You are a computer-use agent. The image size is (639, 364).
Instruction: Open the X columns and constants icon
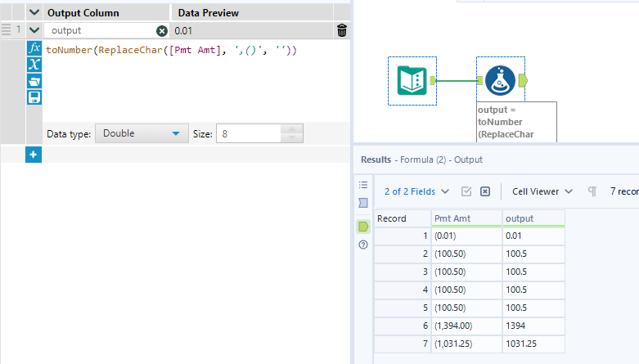[34, 65]
